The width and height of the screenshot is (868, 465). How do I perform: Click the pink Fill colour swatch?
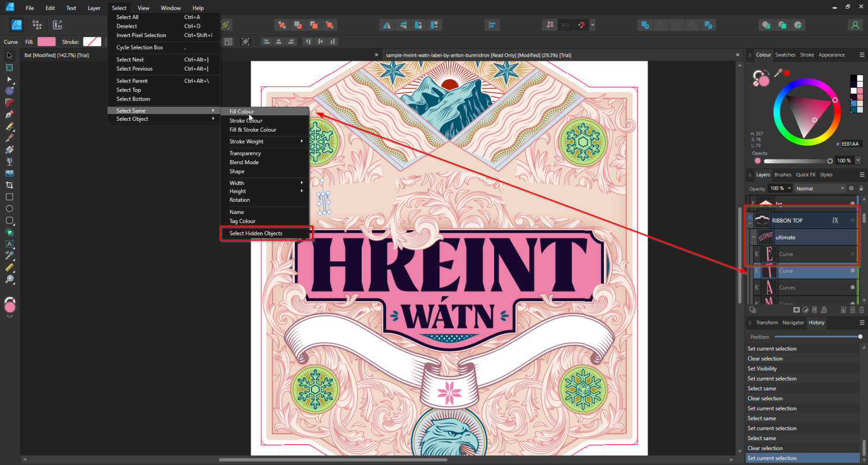(46, 42)
